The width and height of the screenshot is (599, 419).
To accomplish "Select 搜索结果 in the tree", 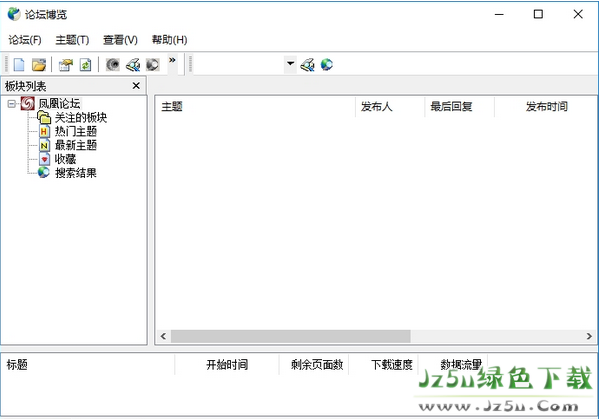I will [76, 173].
